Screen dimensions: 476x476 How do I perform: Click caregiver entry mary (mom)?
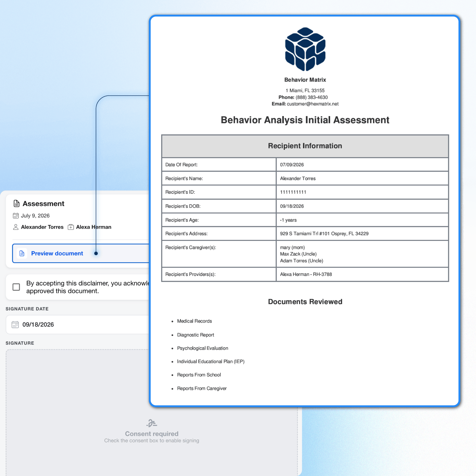tap(292, 248)
